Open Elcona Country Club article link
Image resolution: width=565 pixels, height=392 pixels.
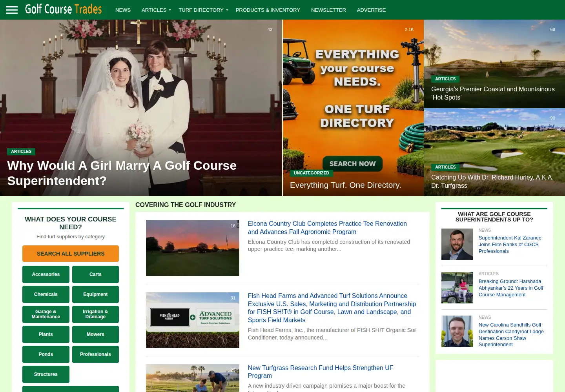[327, 228]
